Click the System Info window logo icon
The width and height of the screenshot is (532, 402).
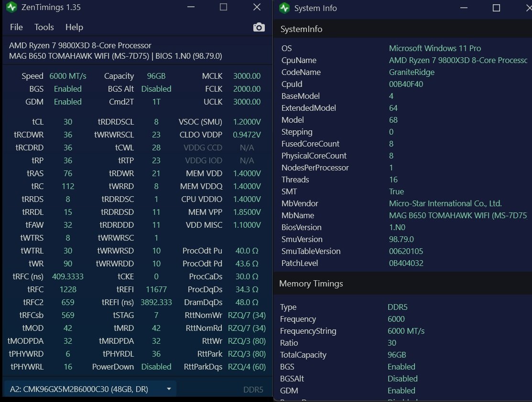tap(284, 8)
